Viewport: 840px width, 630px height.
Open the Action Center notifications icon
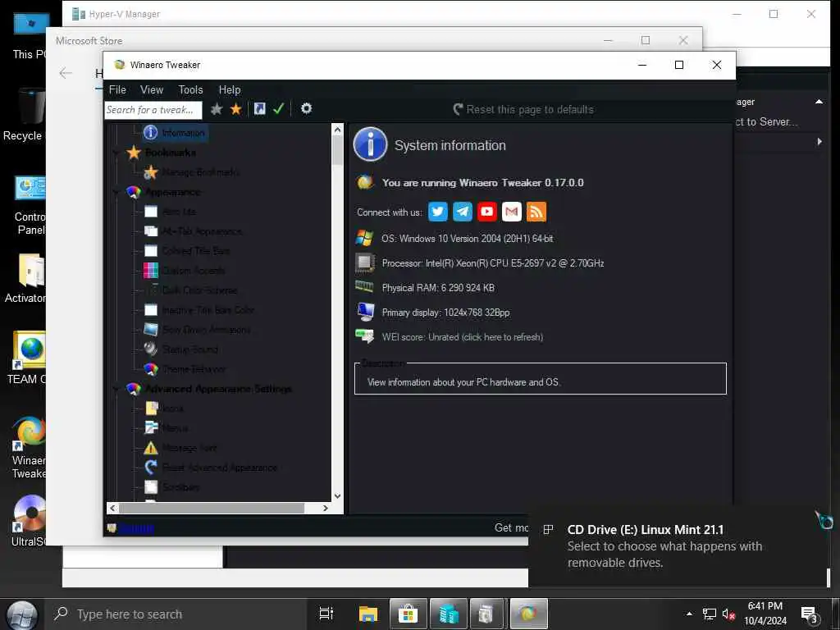pyautogui.click(x=809, y=614)
